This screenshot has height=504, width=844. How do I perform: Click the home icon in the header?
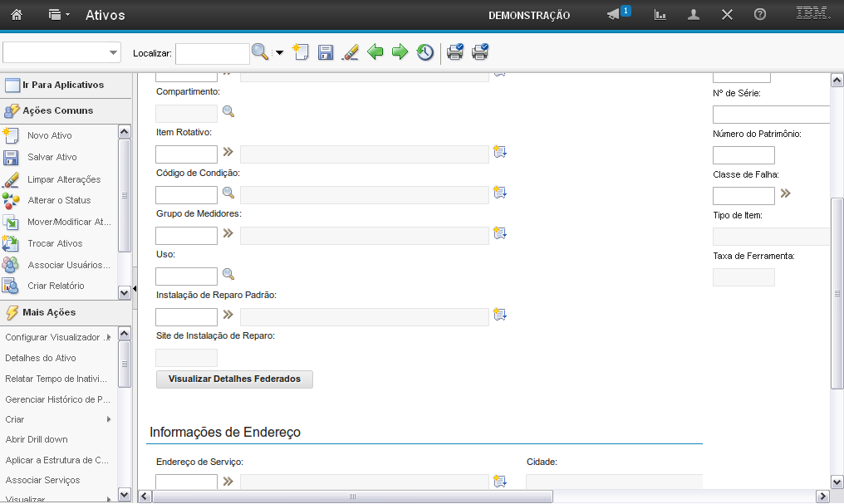pyautogui.click(x=17, y=15)
